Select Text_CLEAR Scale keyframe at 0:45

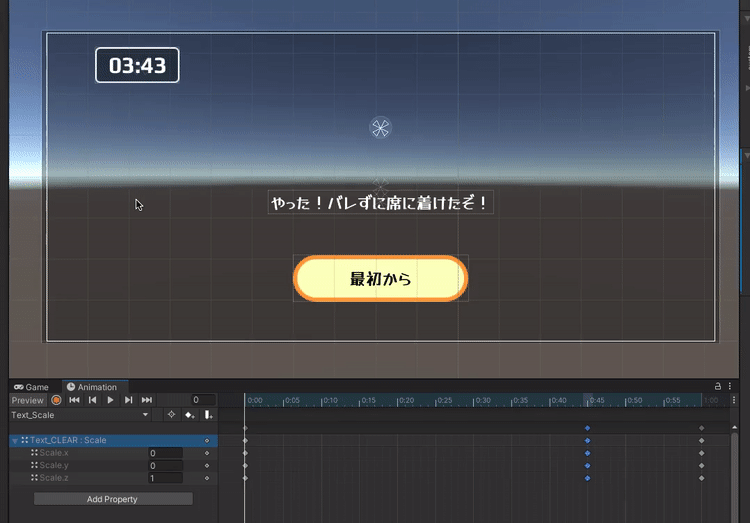pos(587,440)
